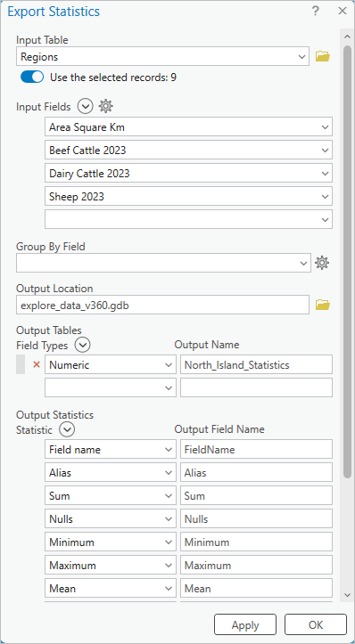Expand the Input Fields chevron menu
This screenshot has width=355, height=644.
click(86, 107)
